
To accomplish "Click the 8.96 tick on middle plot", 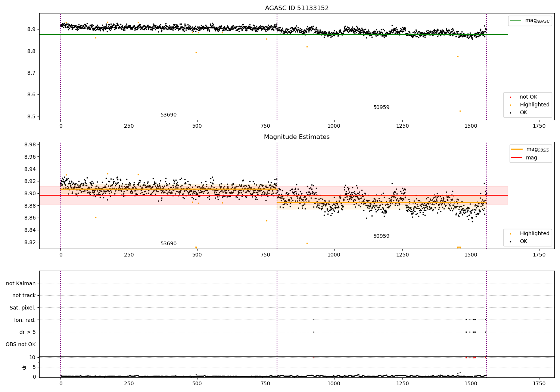I will pos(30,157).
